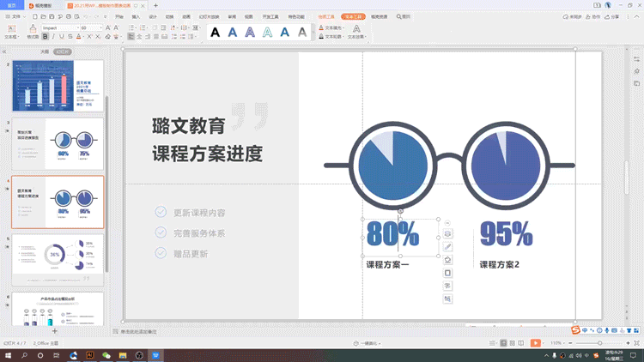Click the bulleted list icon
This screenshot has width=644, height=362.
point(132,28)
